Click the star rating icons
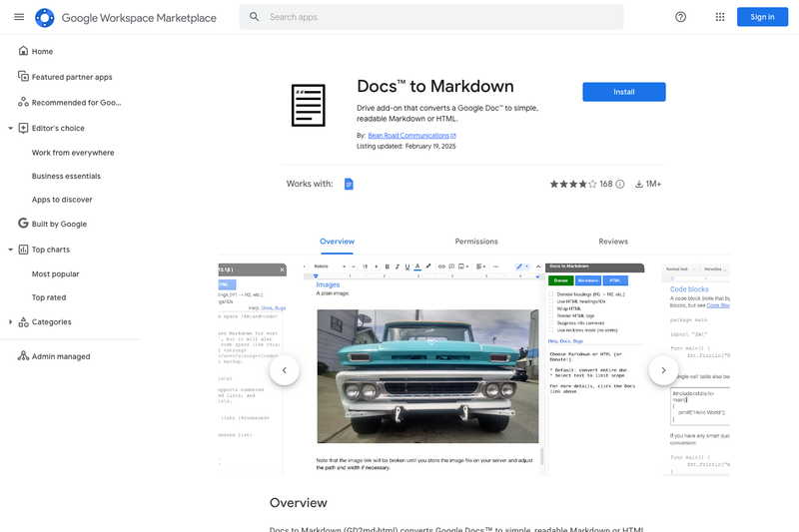Screen dimensions: 799x532 572,184
